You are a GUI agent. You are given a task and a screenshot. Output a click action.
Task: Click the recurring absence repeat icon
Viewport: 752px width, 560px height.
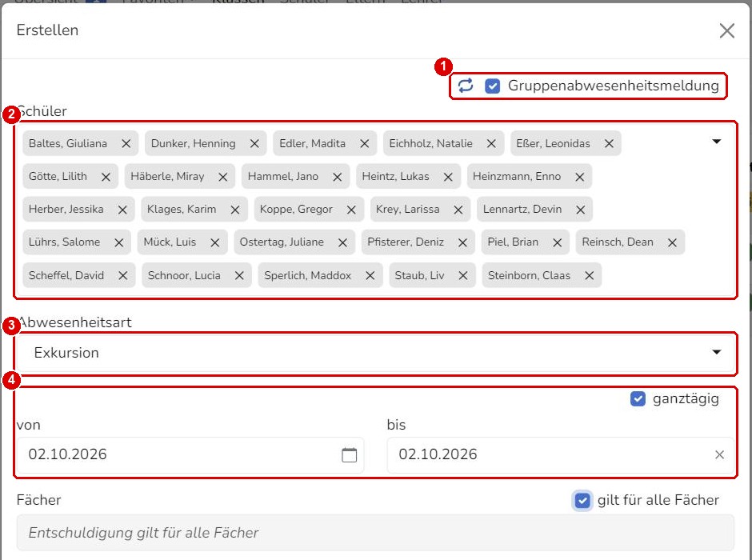click(466, 86)
